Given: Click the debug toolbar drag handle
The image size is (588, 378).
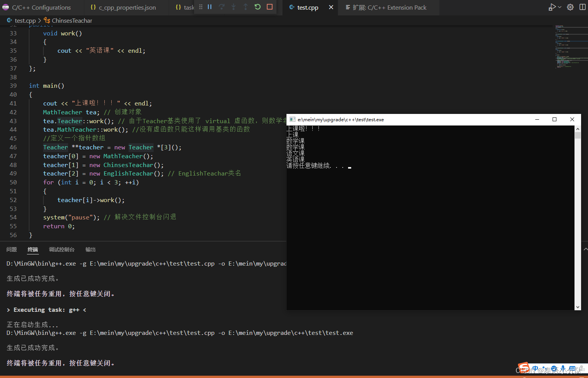Looking at the screenshot, I should pos(201,7).
